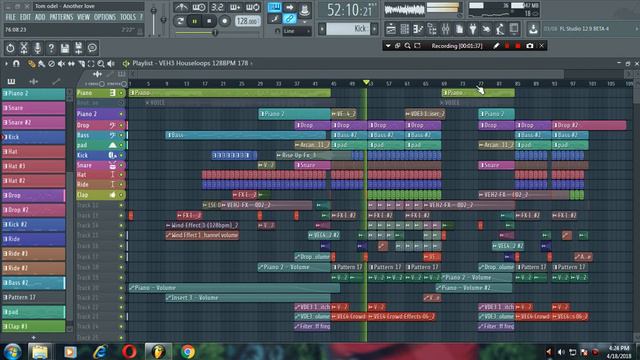This screenshot has width=640, height=360.
Task: Toggle wait for input before playing
Action: (x=199, y=7)
